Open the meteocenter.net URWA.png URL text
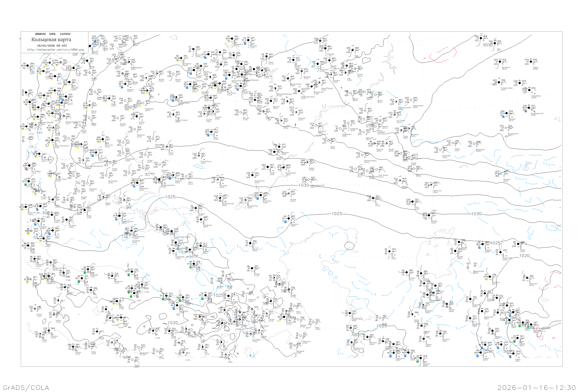This screenshot has height=392, width=588. (55, 50)
